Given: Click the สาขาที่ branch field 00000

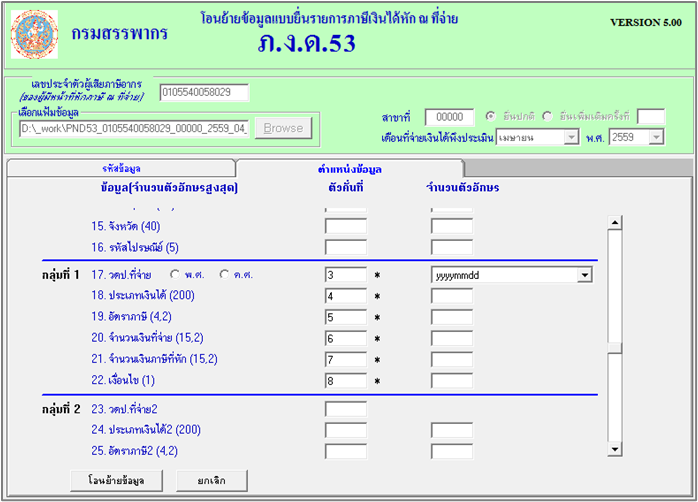Looking at the screenshot, I should click(450, 117).
